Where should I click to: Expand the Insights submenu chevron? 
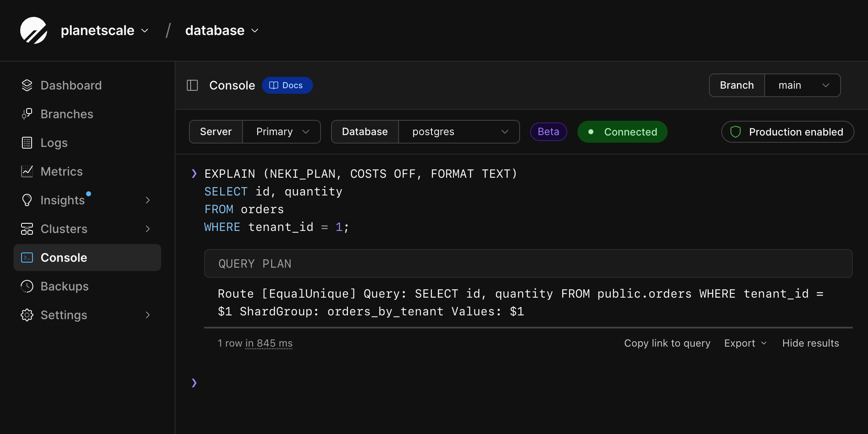point(148,200)
